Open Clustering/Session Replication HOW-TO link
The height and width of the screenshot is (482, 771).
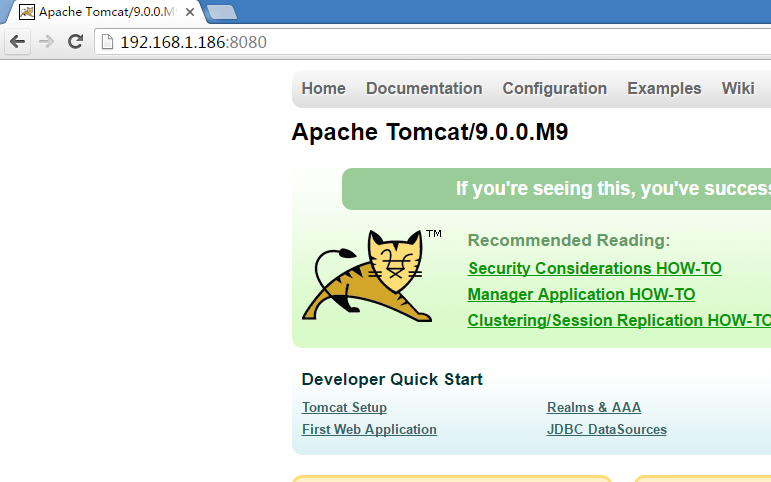tap(619, 321)
